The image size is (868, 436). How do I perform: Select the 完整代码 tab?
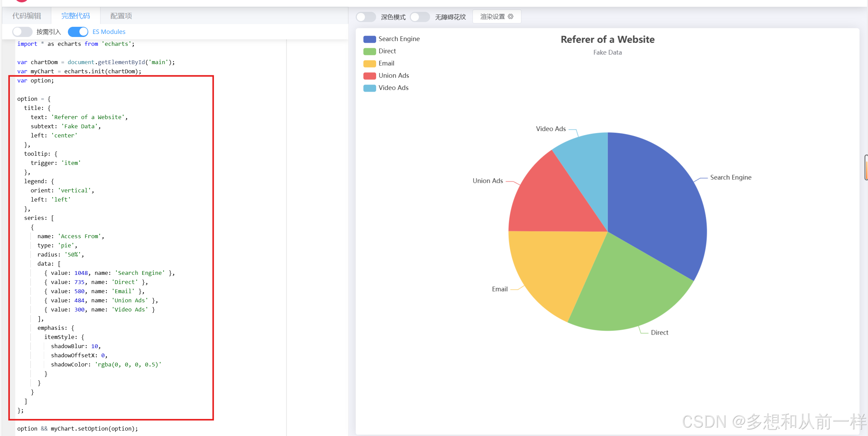coord(75,16)
